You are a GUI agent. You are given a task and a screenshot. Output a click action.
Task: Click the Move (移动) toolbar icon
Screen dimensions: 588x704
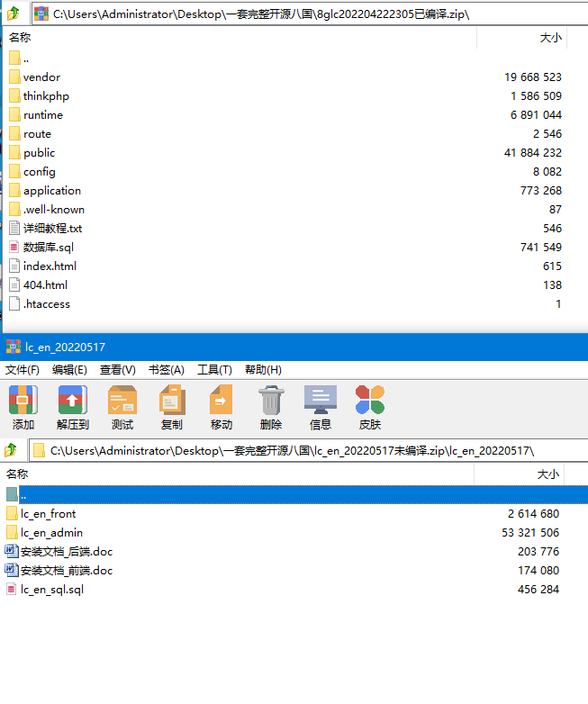coord(221,406)
